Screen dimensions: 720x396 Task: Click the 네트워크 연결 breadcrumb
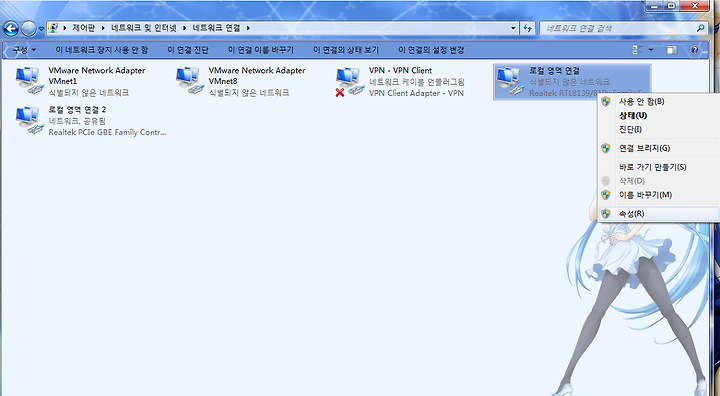(216, 28)
